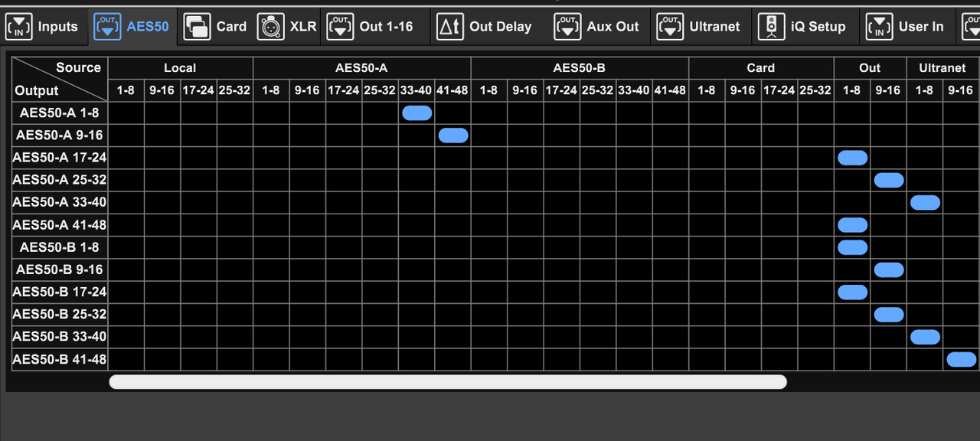The image size is (980, 441).
Task: Toggle AES50-A 33-40 routing from Ultranet 1-8
Action: click(x=925, y=202)
